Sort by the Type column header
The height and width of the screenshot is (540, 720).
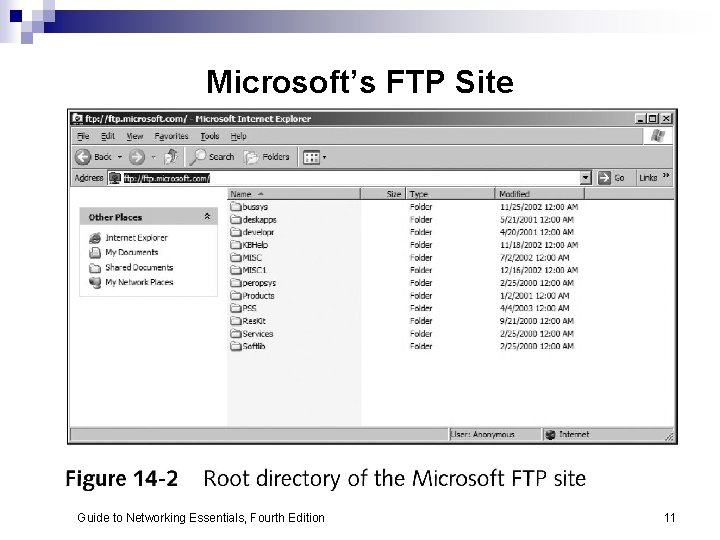point(451,194)
